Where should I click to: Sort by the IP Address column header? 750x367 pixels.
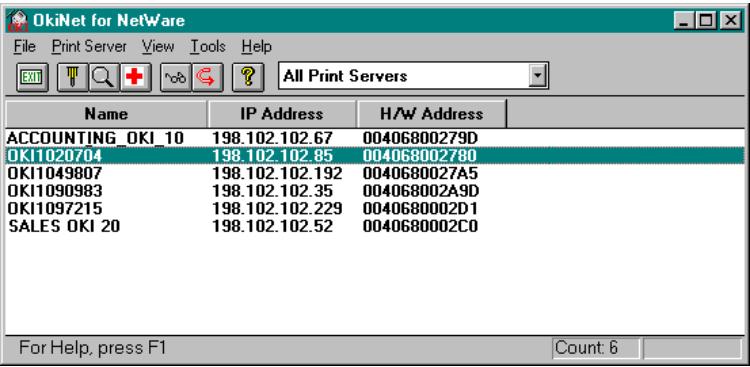(282, 114)
